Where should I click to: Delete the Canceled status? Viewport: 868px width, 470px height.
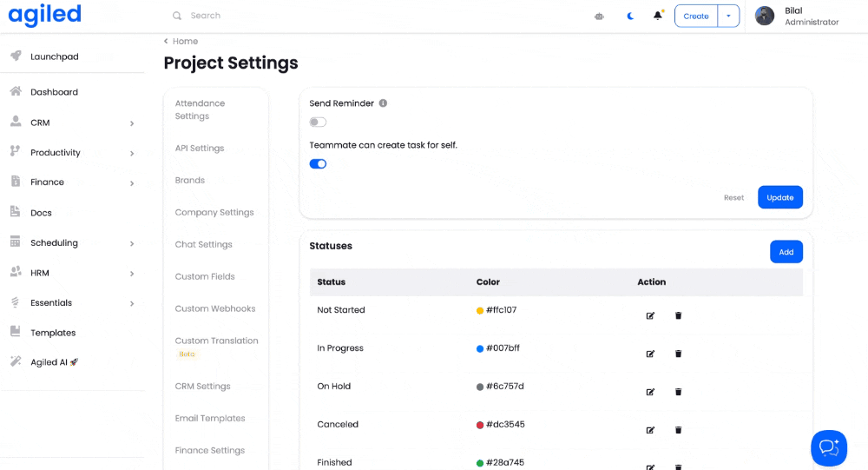678,430
